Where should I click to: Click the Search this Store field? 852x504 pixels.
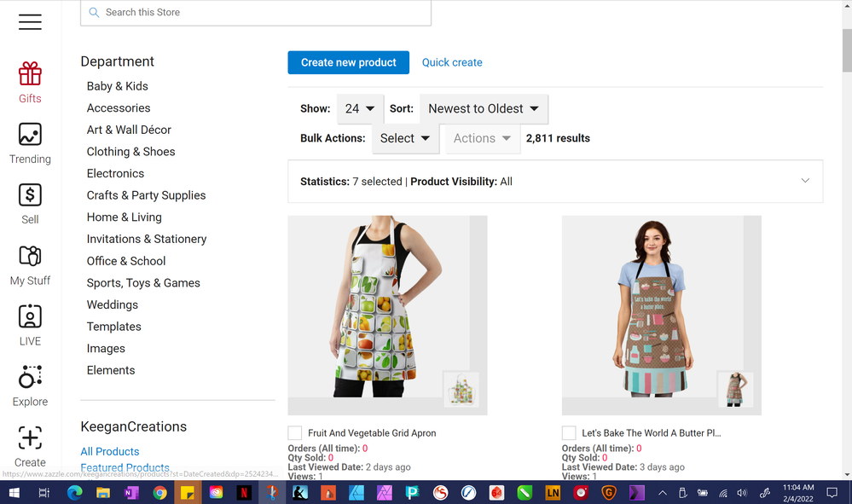(x=256, y=13)
